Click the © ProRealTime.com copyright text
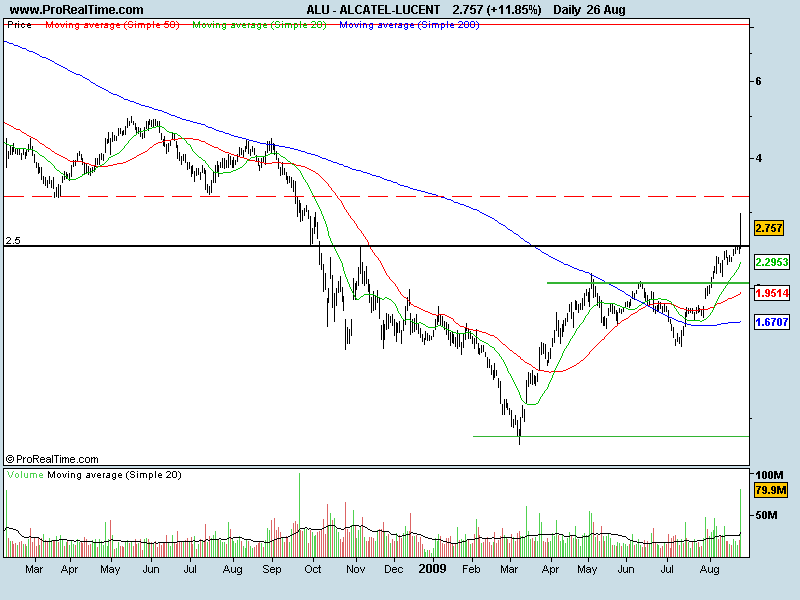This screenshot has width=800, height=600. (52, 459)
